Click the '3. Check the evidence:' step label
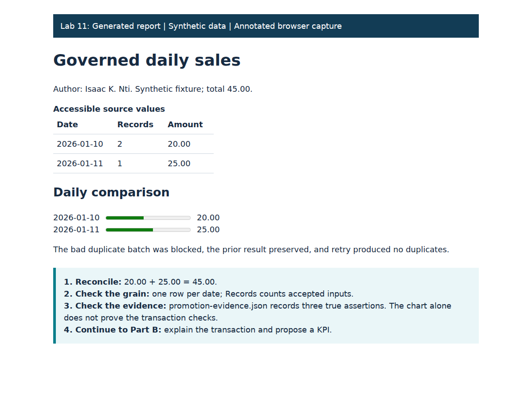This screenshot has width=532, height=399. (x=115, y=306)
